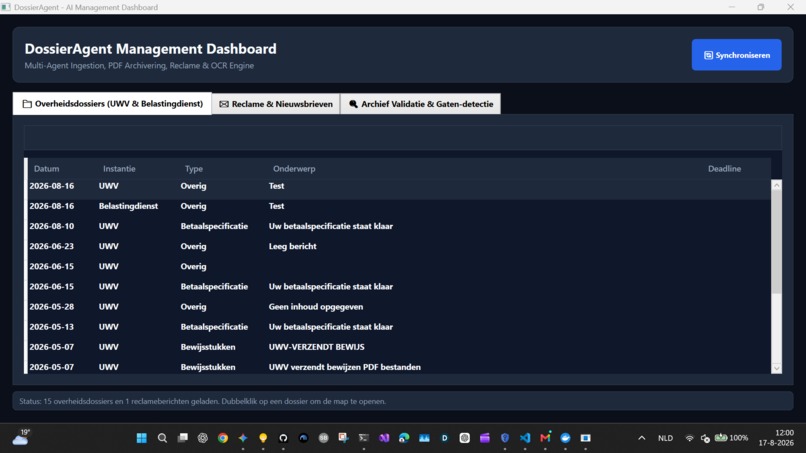Open Docker Desktop (whale icon) from the taskbar
Screen dimensions: 806x453
click(565, 438)
